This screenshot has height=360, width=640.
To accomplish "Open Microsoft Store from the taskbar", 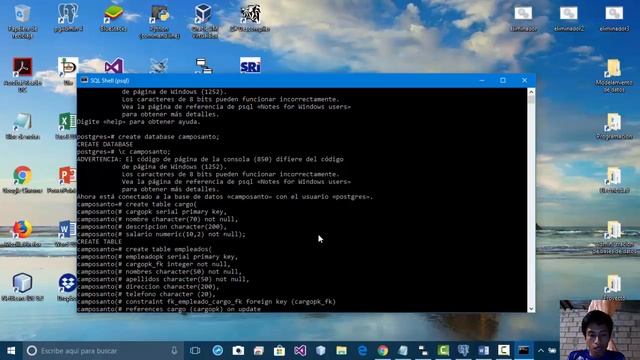I will point(279,351).
